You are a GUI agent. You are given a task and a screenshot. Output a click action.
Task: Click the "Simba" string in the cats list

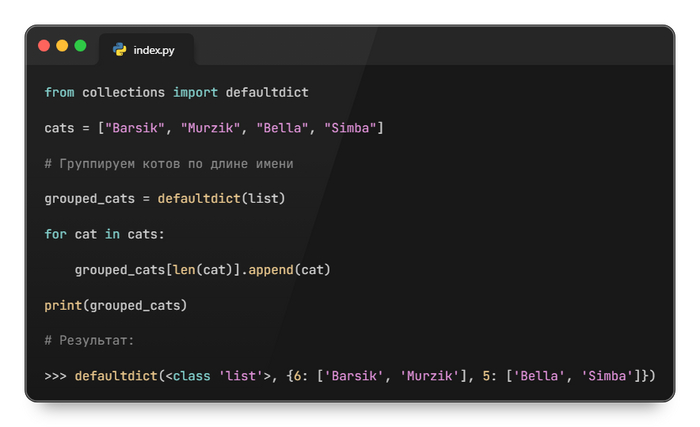point(350,128)
